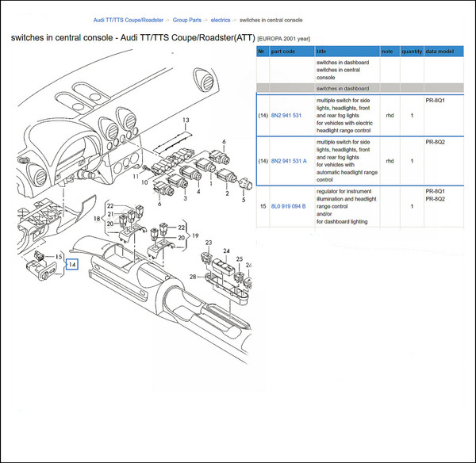This screenshot has width=476, height=463.
Task: Open part code 8L0 919 094 B
Action: tap(289, 206)
